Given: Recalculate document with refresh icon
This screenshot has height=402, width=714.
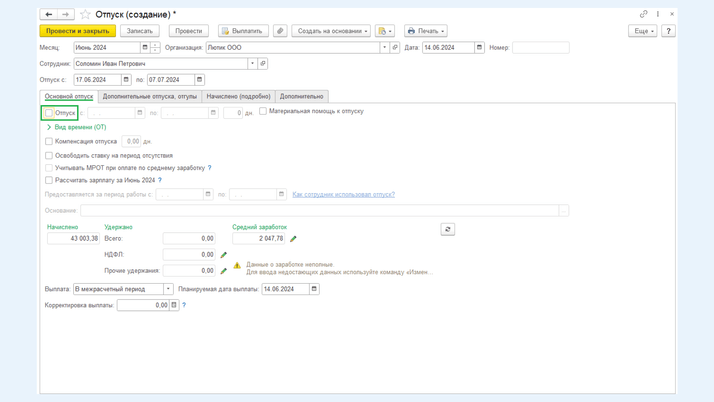Looking at the screenshot, I should pyautogui.click(x=448, y=229).
